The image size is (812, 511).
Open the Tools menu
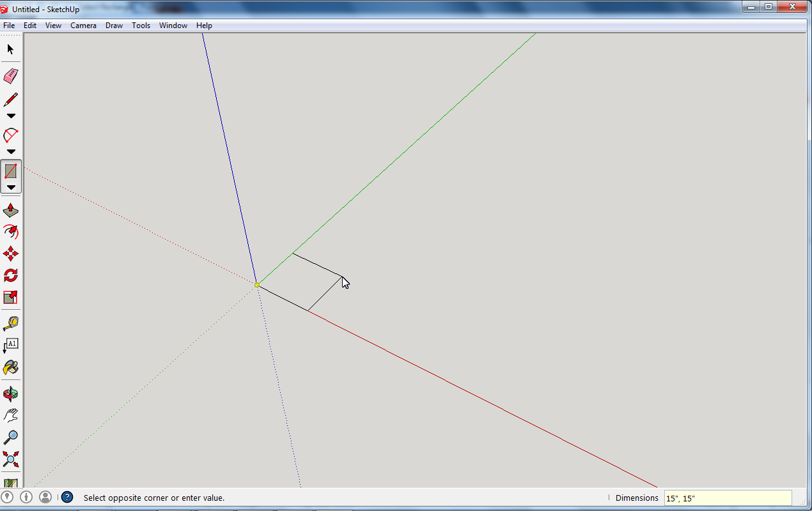(141, 26)
